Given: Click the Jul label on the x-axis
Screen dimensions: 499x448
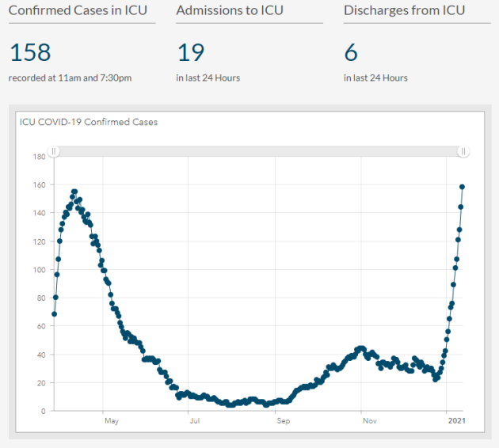Looking at the screenshot, I should click(x=194, y=421).
